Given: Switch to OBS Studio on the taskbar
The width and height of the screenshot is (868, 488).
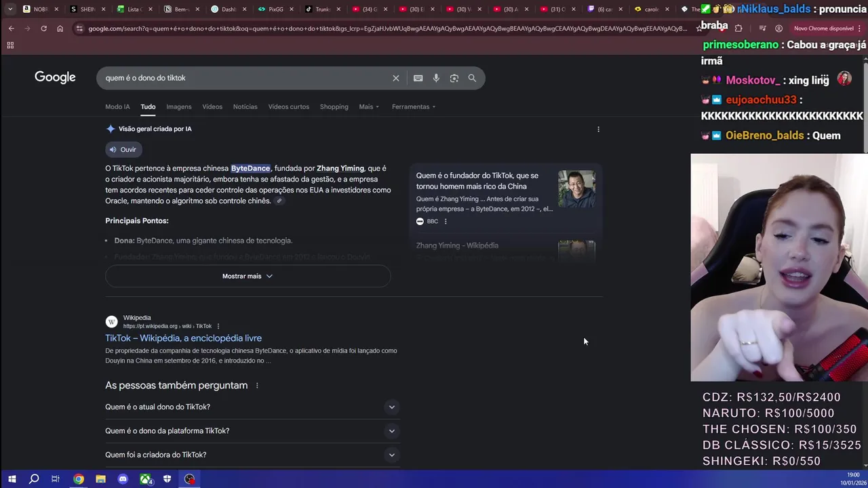Looking at the screenshot, I should (189, 479).
